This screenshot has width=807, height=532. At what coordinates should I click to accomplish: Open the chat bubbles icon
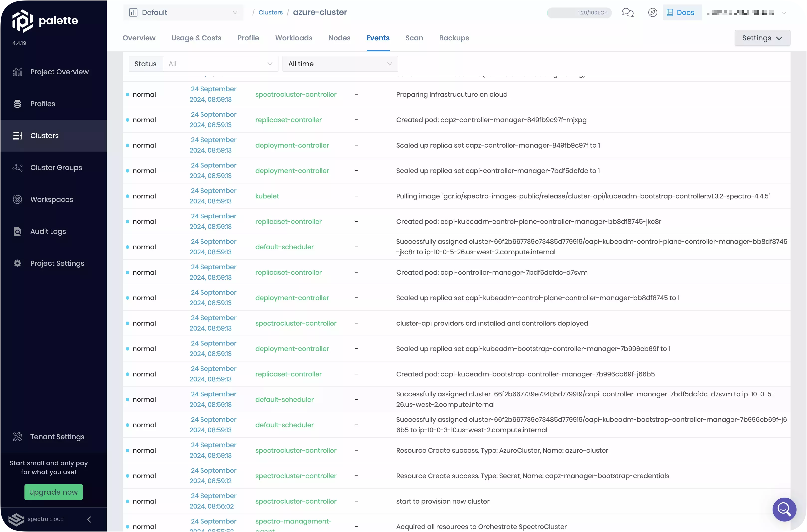pyautogui.click(x=627, y=12)
